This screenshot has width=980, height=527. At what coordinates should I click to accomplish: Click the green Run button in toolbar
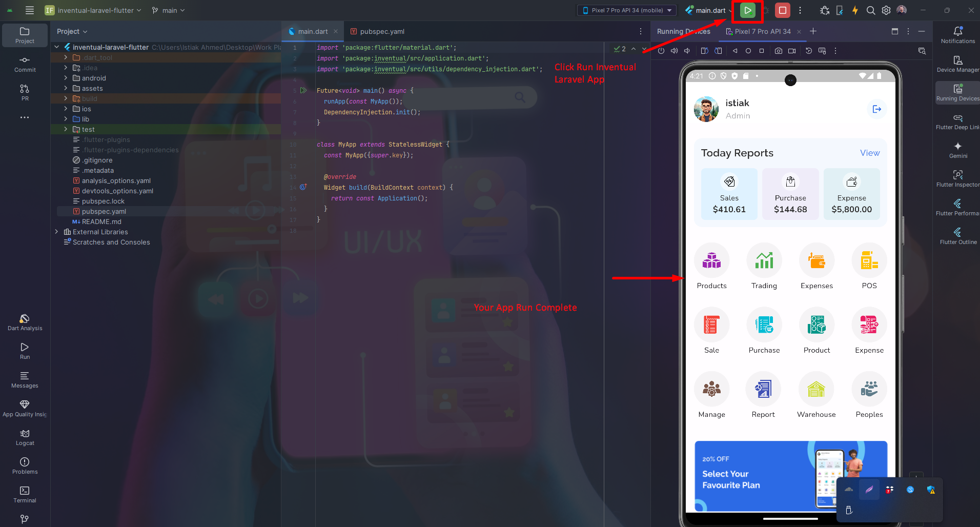[x=748, y=10]
